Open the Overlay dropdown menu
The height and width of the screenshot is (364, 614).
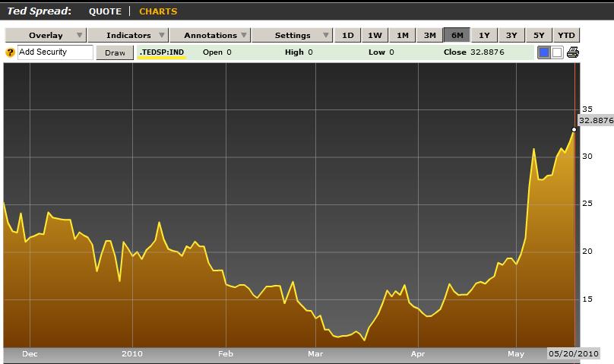46,35
